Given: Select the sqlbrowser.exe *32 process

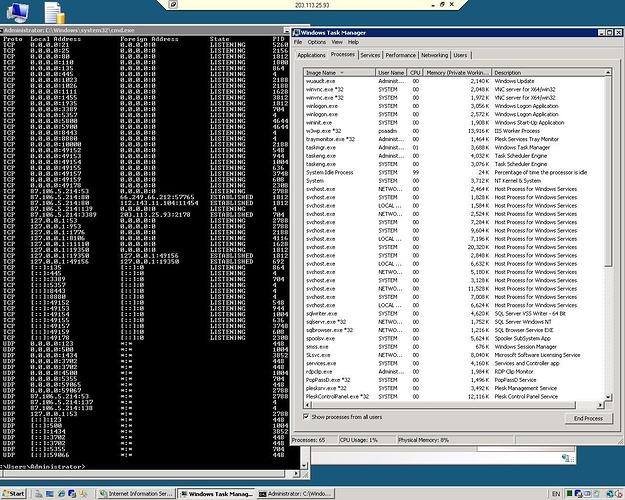Looking at the screenshot, I should [454, 330].
